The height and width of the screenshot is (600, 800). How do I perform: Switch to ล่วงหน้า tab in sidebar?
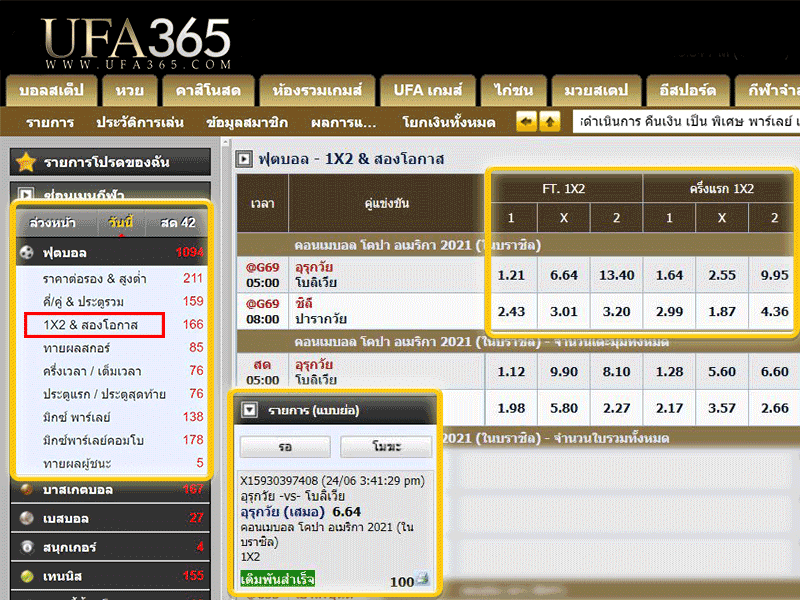52,222
